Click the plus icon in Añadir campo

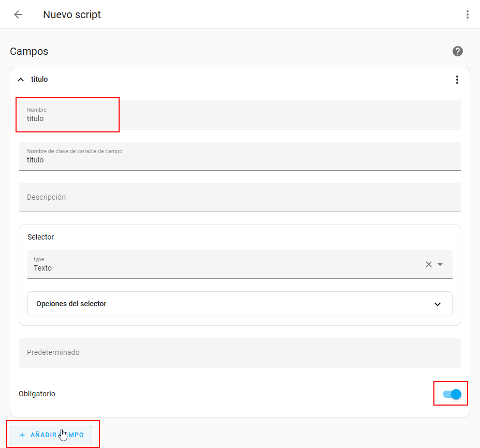click(x=22, y=435)
